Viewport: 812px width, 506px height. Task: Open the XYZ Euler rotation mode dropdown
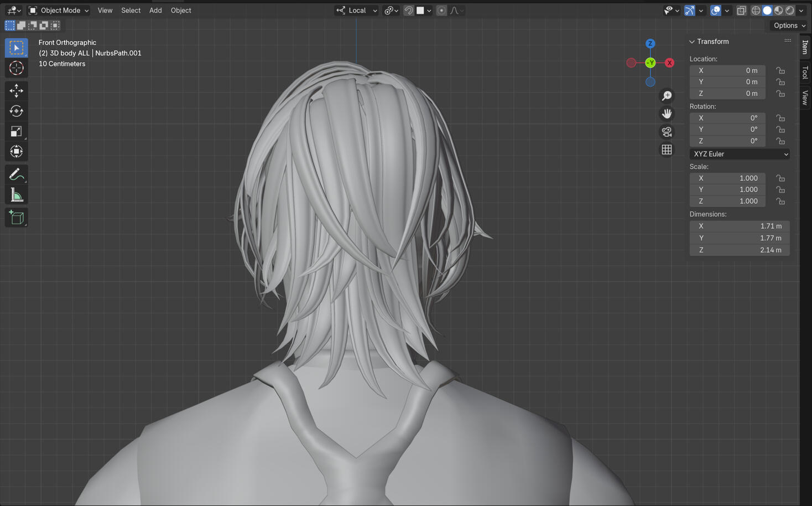pyautogui.click(x=739, y=154)
